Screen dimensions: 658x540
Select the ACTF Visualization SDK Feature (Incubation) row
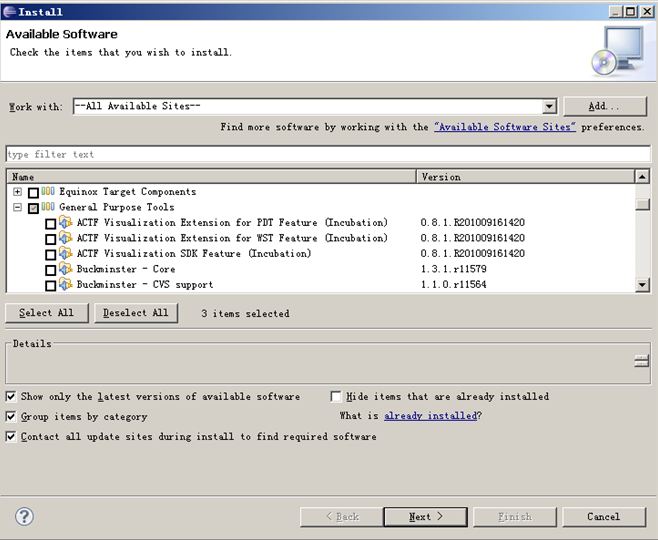click(194, 253)
